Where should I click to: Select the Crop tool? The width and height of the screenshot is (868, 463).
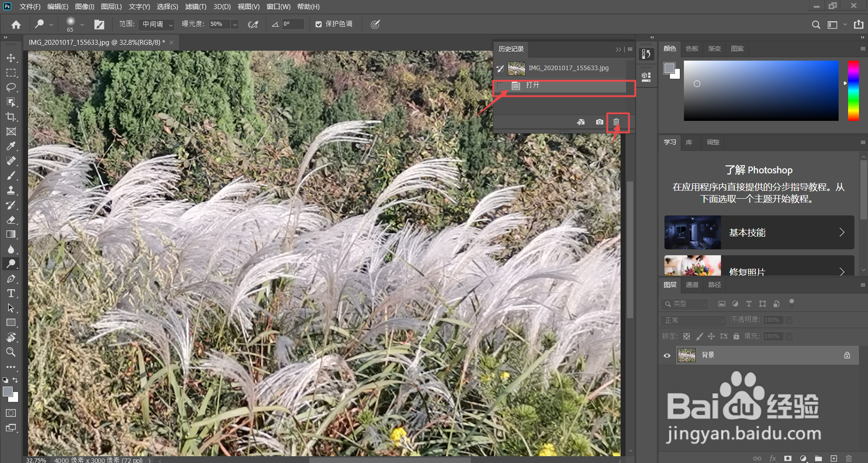pyautogui.click(x=11, y=117)
